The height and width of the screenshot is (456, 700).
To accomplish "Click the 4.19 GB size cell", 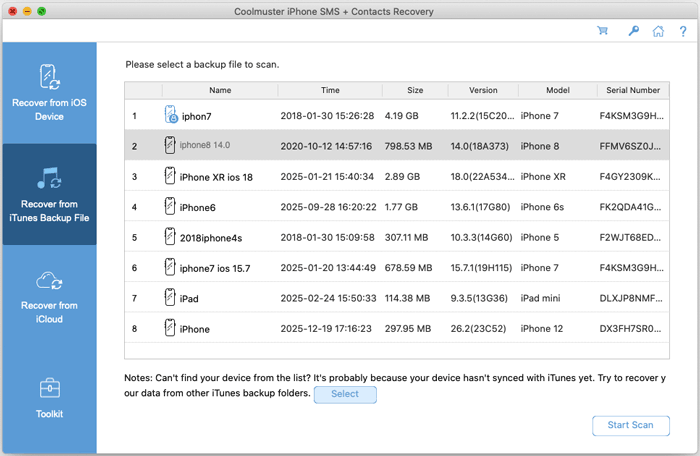I will click(x=401, y=116).
